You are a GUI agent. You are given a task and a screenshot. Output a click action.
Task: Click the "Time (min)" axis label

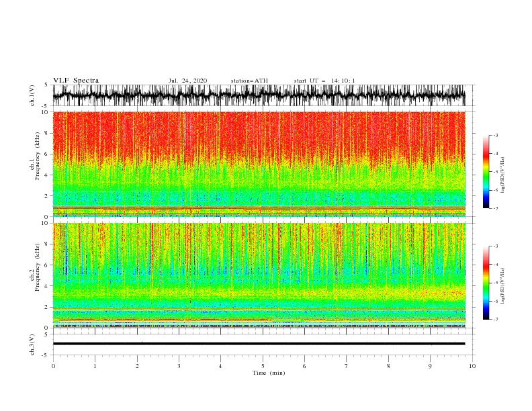coord(269,373)
